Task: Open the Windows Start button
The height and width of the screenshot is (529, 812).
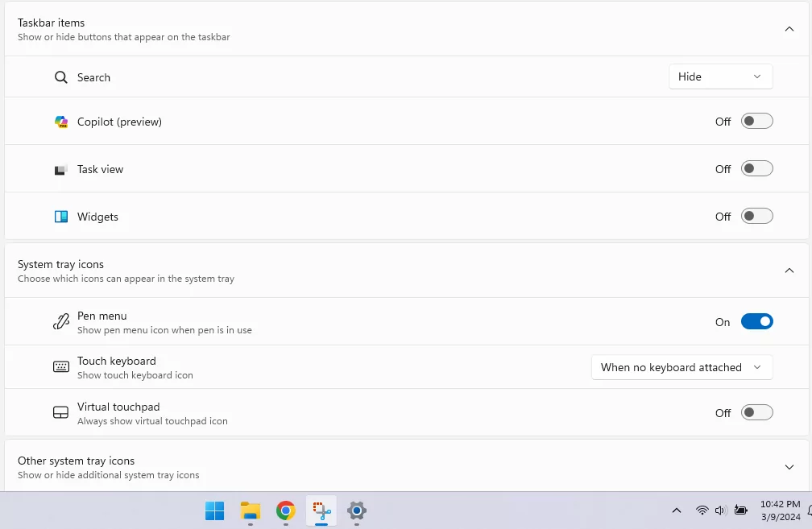Action: click(x=214, y=510)
